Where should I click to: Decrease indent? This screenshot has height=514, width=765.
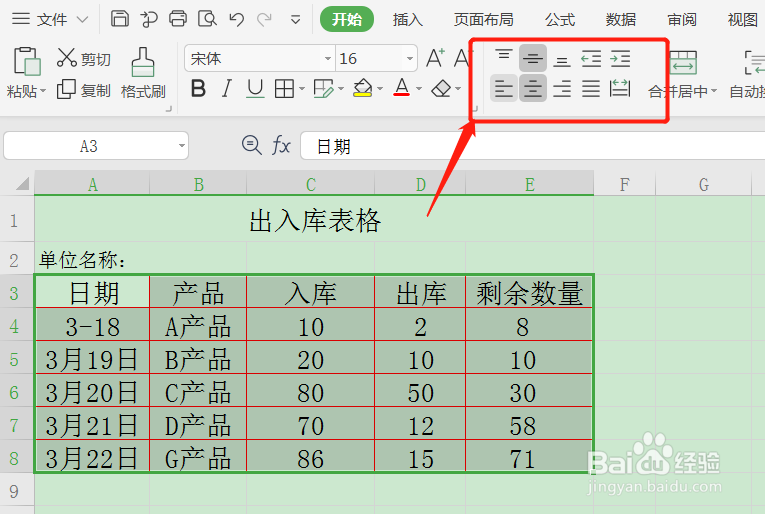coord(591,59)
